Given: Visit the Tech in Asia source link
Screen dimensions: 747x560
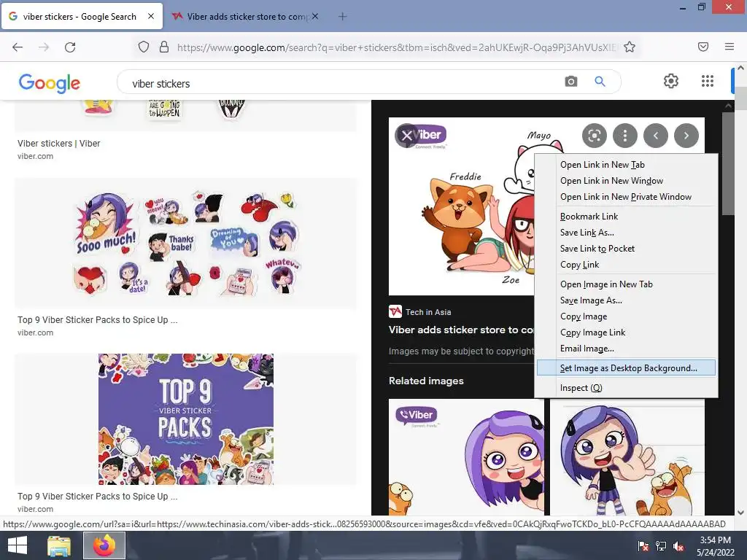Looking at the screenshot, I should (419, 312).
